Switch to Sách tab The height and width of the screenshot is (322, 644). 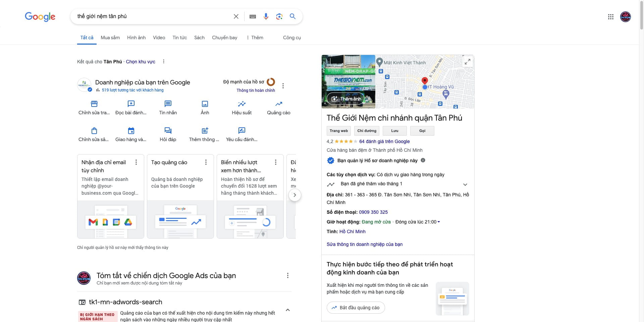[199, 38]
